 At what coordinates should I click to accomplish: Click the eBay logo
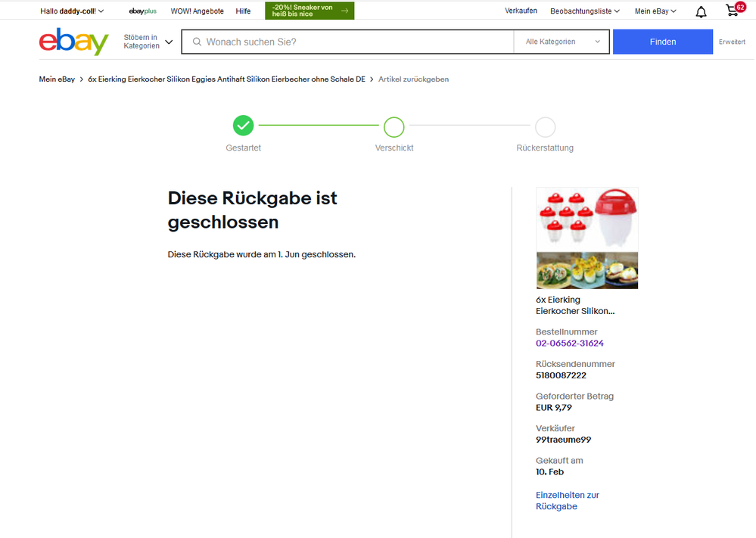(73, 42)
